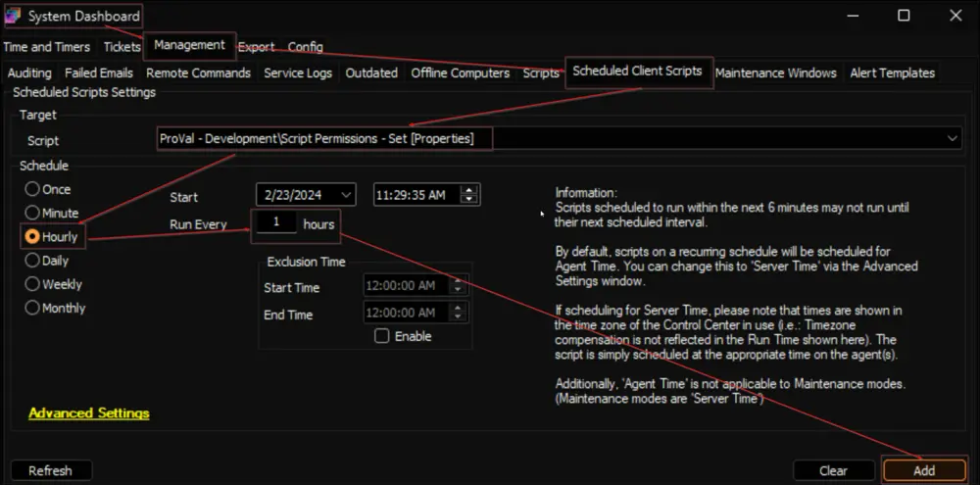Open the Offline Computers subtab
980x485 pixels.
pyautogui.click(x=460, y=73)
